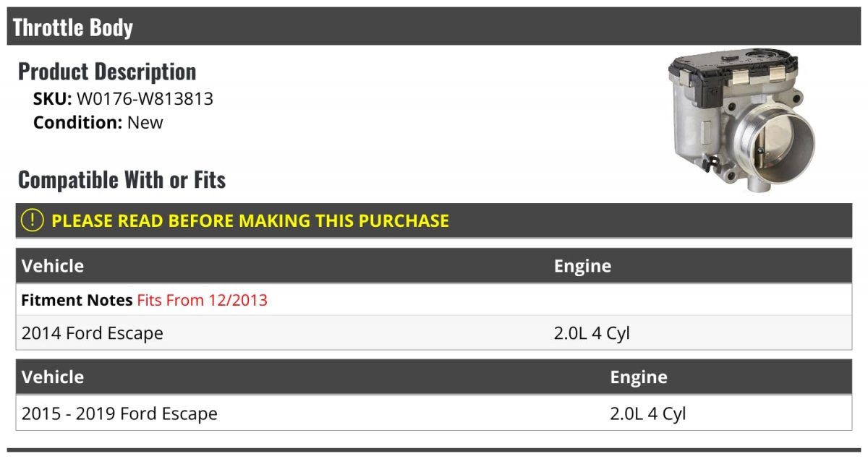Select the Product Description heading

pyautogui.click(x=107, y=72)
